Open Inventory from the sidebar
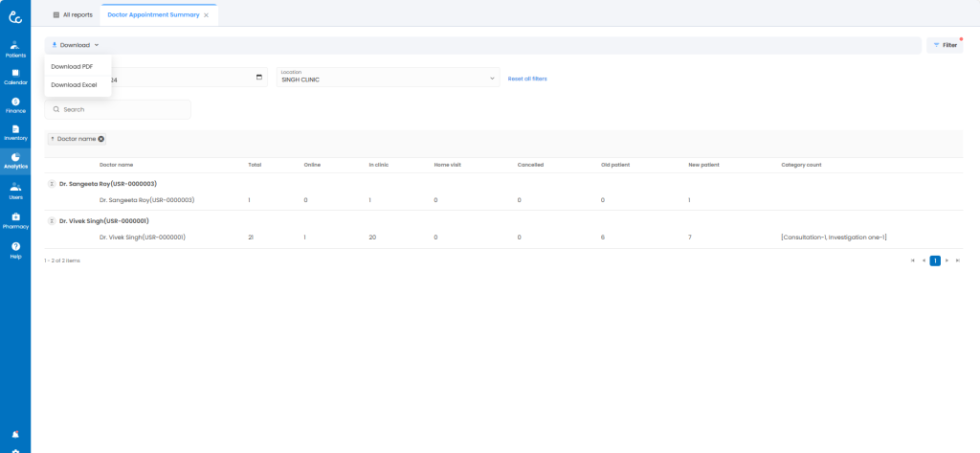The height and width of the screenshot is (453, 980). tap(15, 132)
